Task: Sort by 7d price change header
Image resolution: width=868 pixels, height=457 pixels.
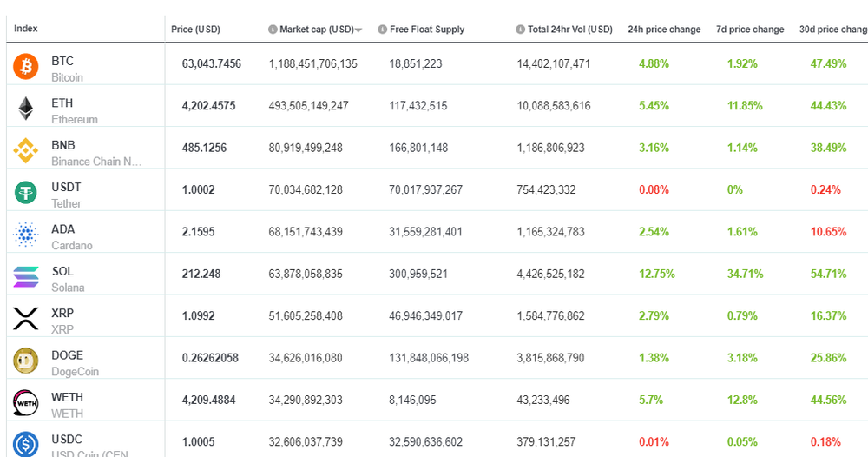Action: [x=750, y=30]
